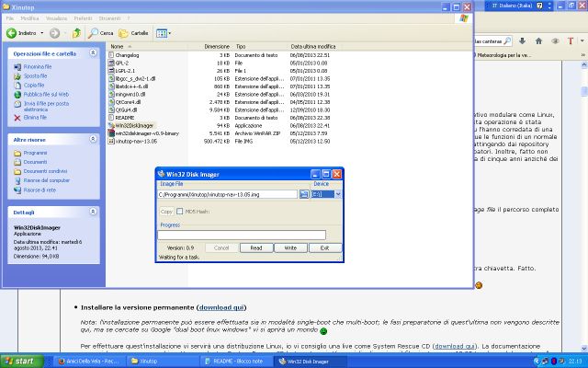588x368 pixels.
Task: Open the views dropdown arrow
Action: 170,33
